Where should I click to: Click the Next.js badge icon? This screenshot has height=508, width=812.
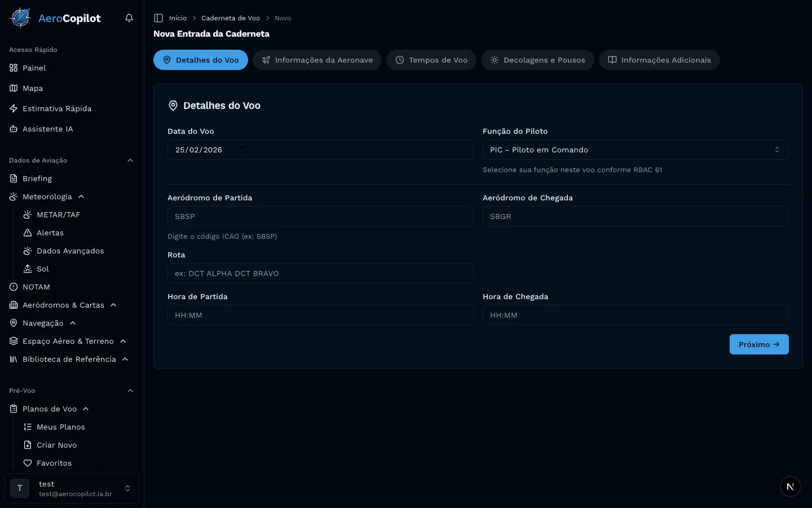click(790, 487)
